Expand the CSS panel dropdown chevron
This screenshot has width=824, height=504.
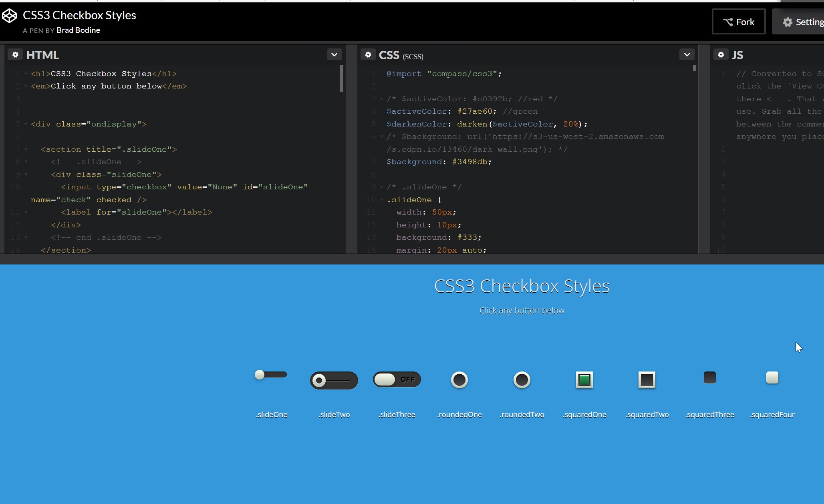coord(687,54)
